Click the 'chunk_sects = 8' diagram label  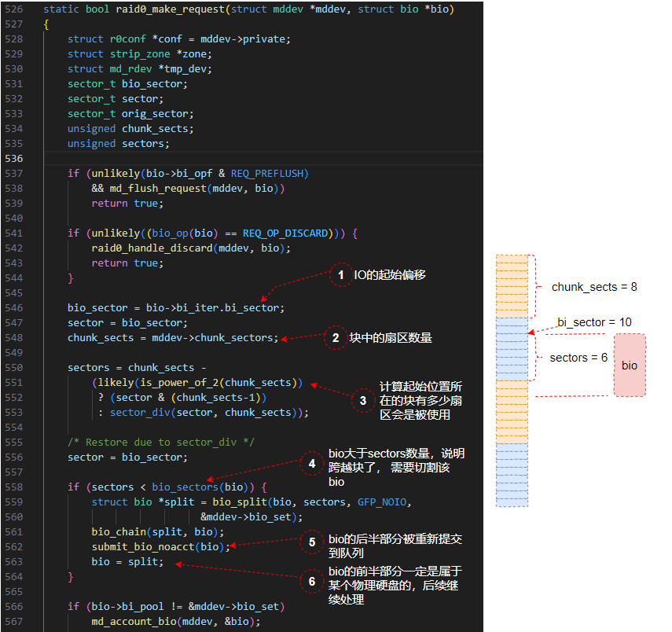594,287
